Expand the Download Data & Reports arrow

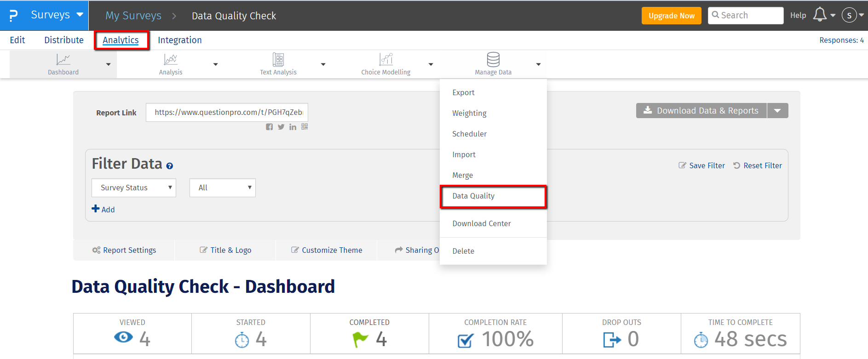click(x=777, y=111)
